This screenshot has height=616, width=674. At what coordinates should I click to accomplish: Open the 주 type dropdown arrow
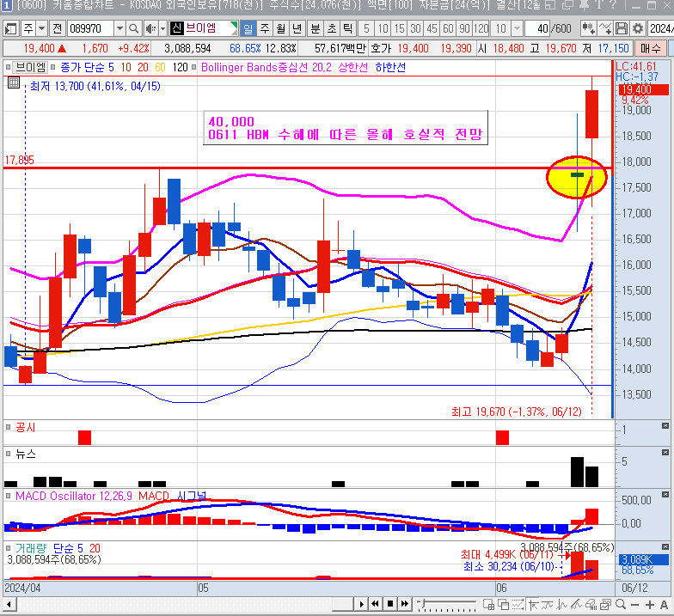[x=43, y=28]
